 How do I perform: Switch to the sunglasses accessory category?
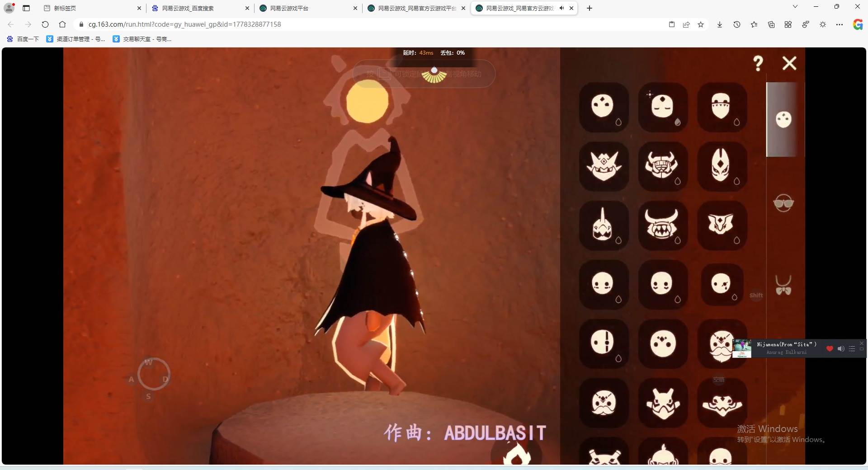(783, 203)
